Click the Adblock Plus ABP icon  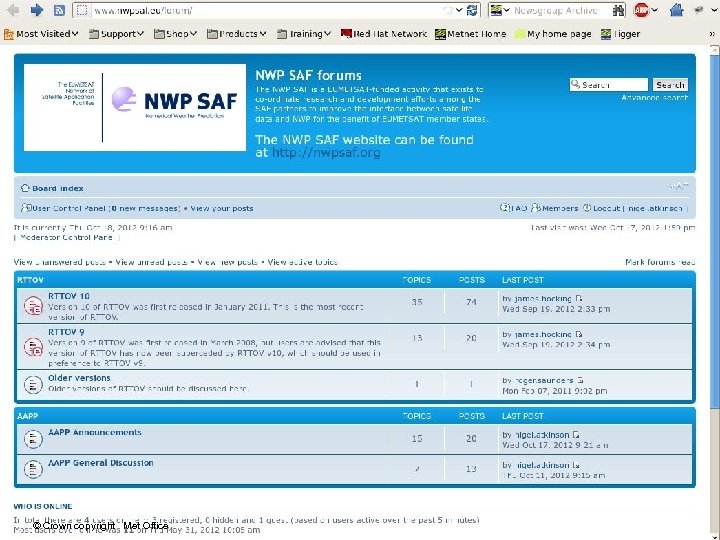pos(641,10)
